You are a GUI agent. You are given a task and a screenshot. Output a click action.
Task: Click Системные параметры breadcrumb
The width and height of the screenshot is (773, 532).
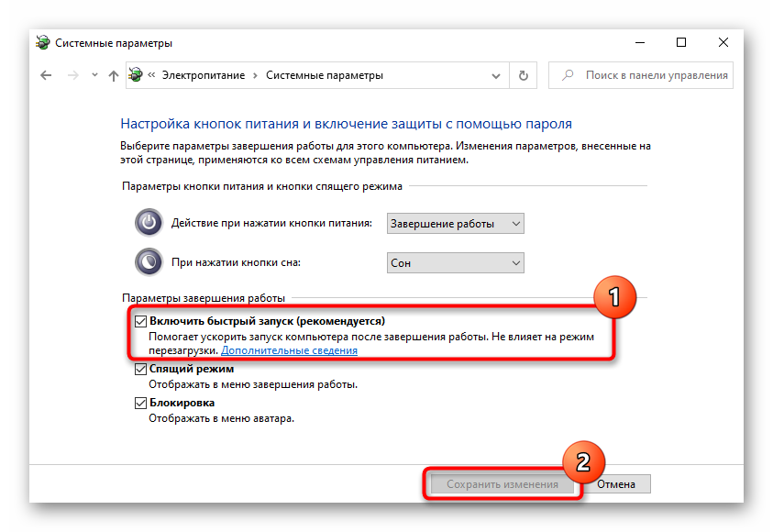click(x=325, y=75)
